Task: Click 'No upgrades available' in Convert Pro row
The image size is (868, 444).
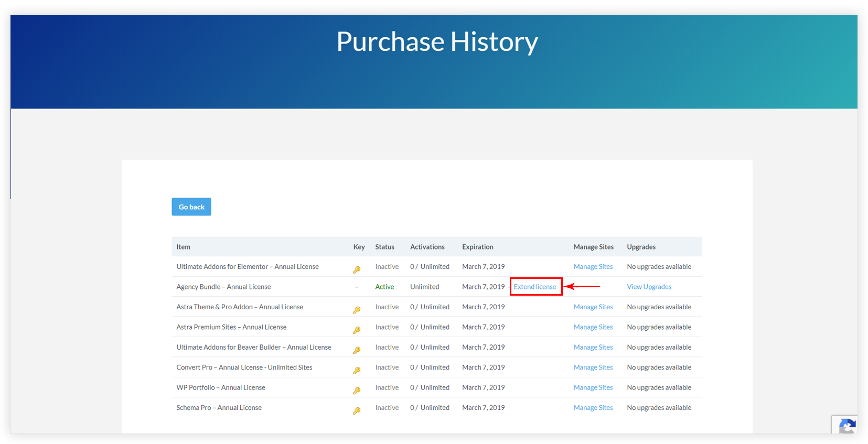Action: pos(659,367)
